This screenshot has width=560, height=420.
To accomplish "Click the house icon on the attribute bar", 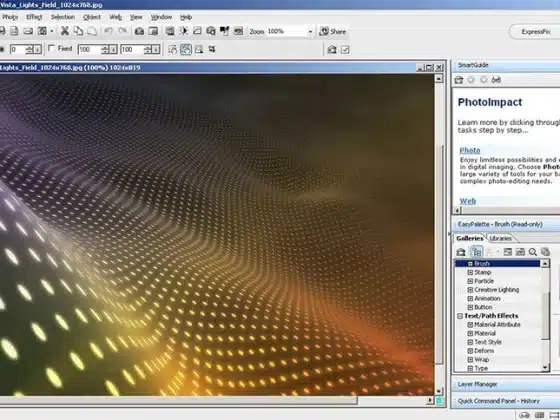I will click(332, 50).
